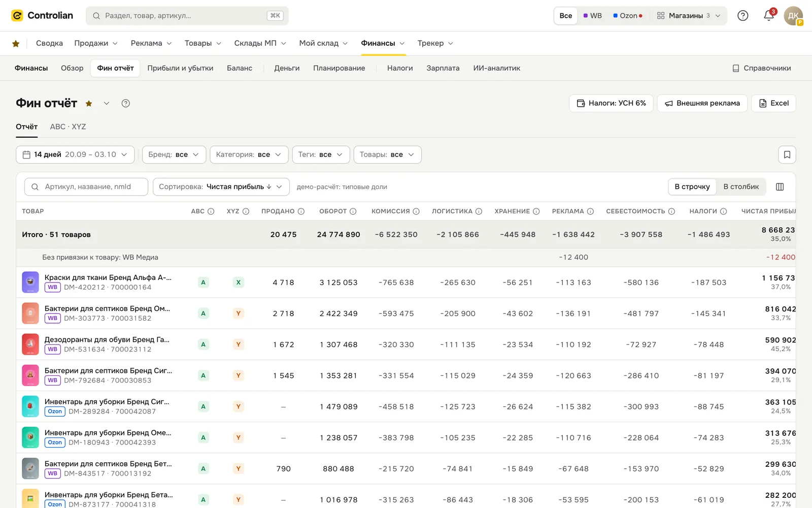Screen dimensions: 812x508
Task: Expand Магазины selector
Action: pos(688,16)
